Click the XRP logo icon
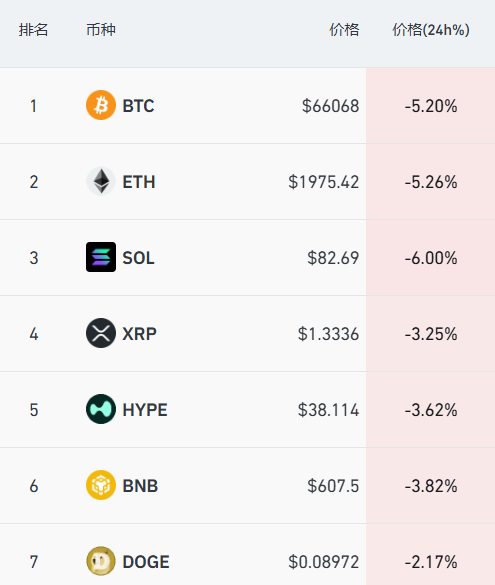This screenshot has height=585, width=495. coord(101,333)
